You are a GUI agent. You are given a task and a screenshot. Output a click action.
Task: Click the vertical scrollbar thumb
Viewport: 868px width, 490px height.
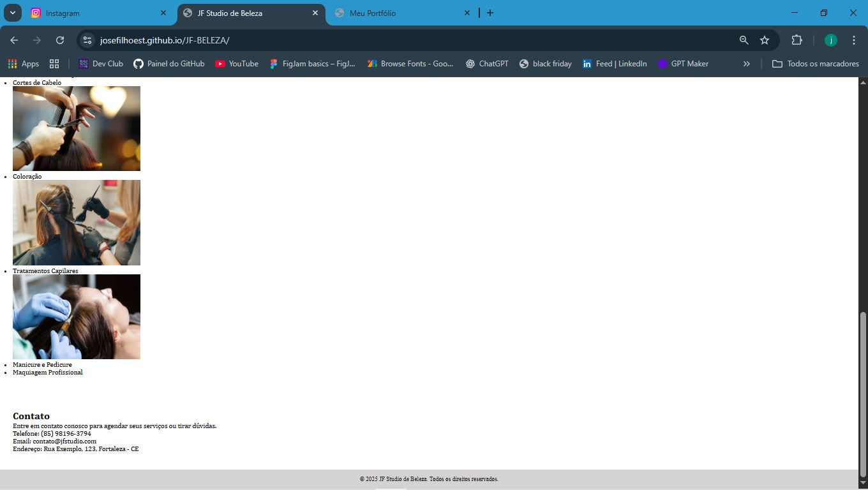863,394
